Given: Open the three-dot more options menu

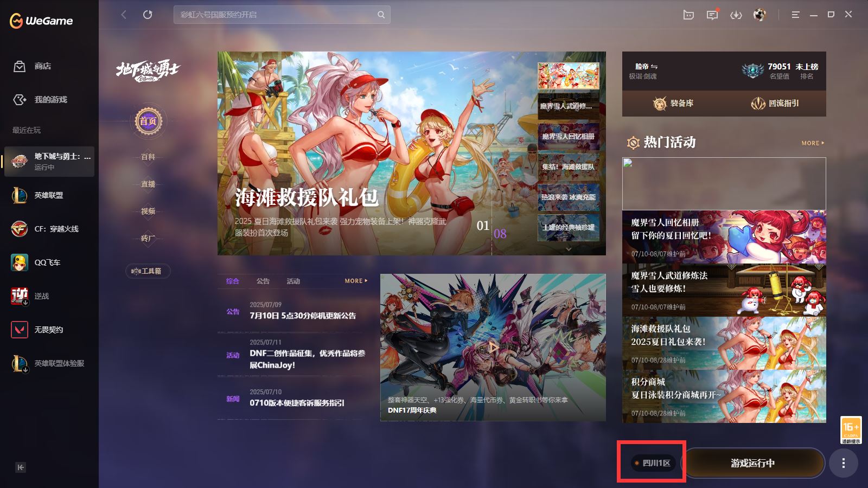Looking at the screenshot, I should pos(843,463).
